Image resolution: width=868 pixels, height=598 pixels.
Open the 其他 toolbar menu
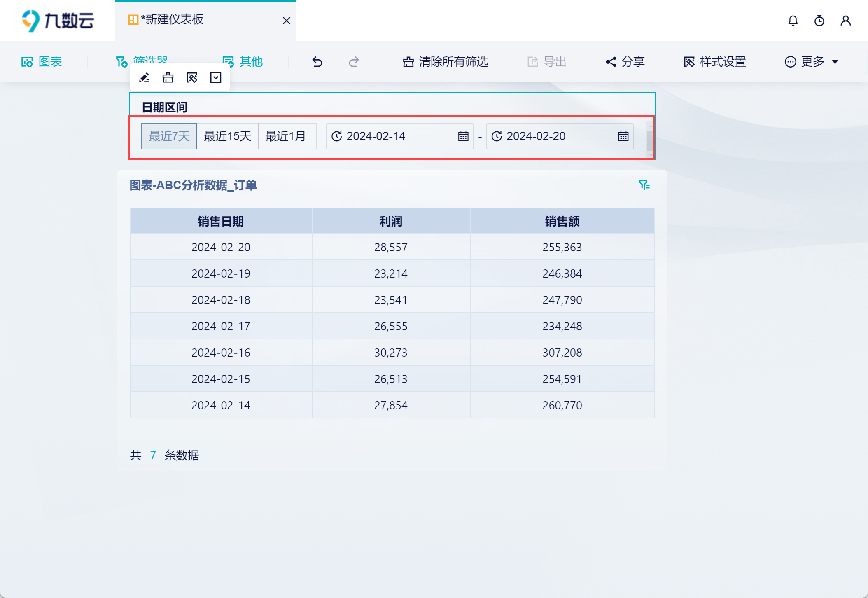(243, 62)
